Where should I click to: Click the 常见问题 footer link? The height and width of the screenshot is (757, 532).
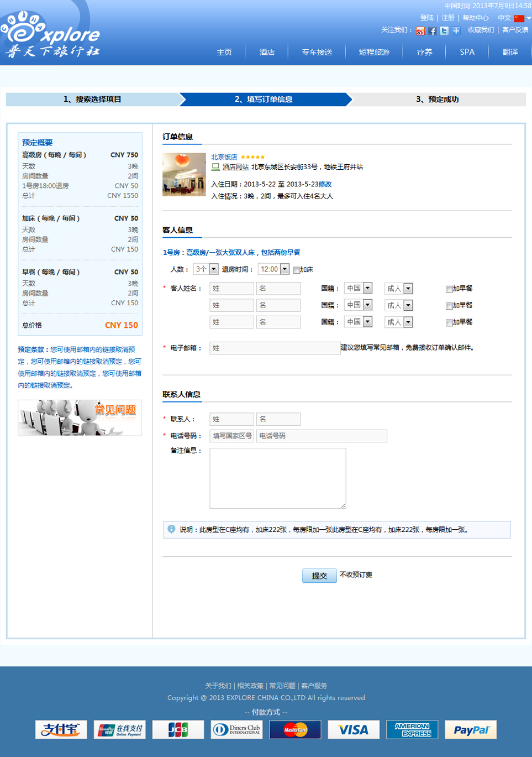(x=282, y=686)
